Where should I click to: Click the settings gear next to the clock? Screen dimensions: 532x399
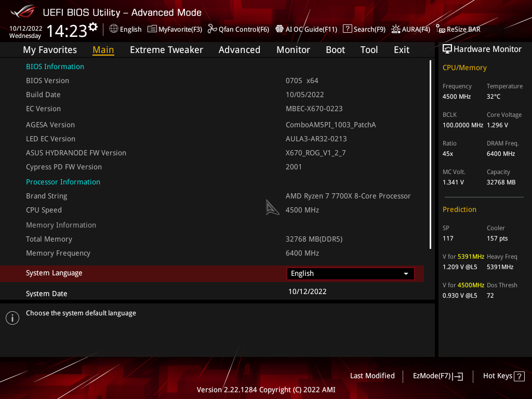(93, 27)
